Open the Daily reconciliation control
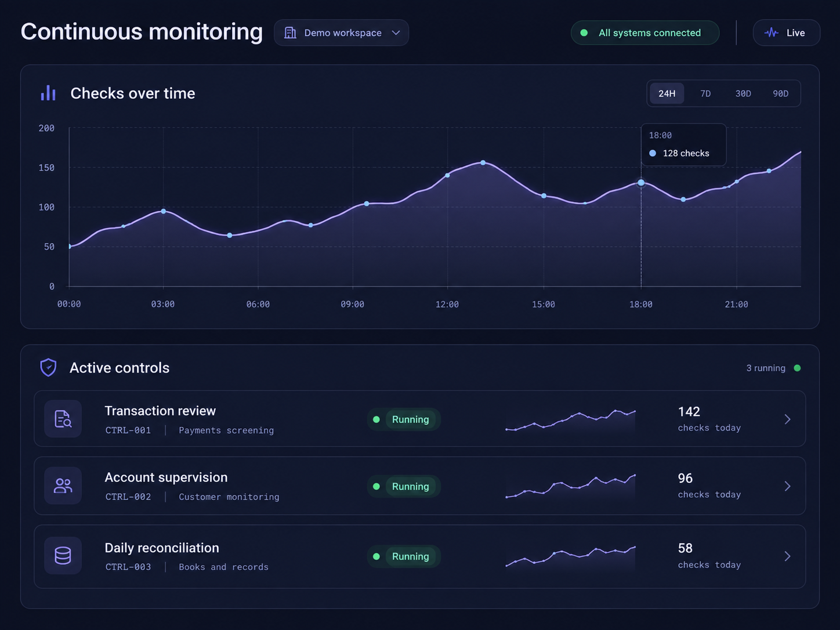 pyautogui.click(x=420, y=556)
